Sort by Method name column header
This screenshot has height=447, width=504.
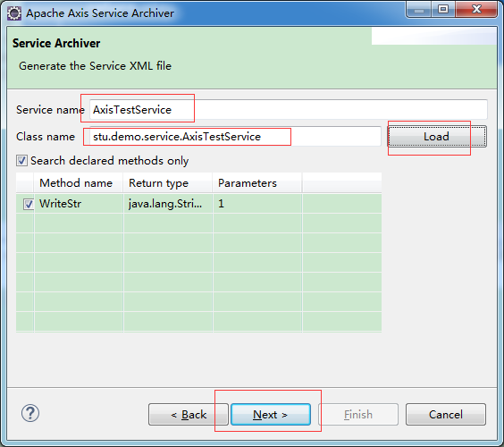pos(78,183)
